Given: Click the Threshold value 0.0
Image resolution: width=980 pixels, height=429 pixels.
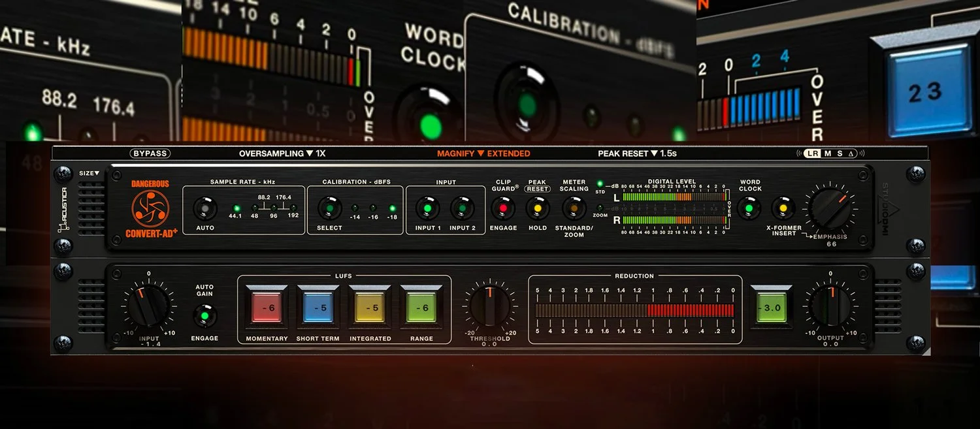Looking at the screenshot, I should pyautogui.click(x=490, y=344).
